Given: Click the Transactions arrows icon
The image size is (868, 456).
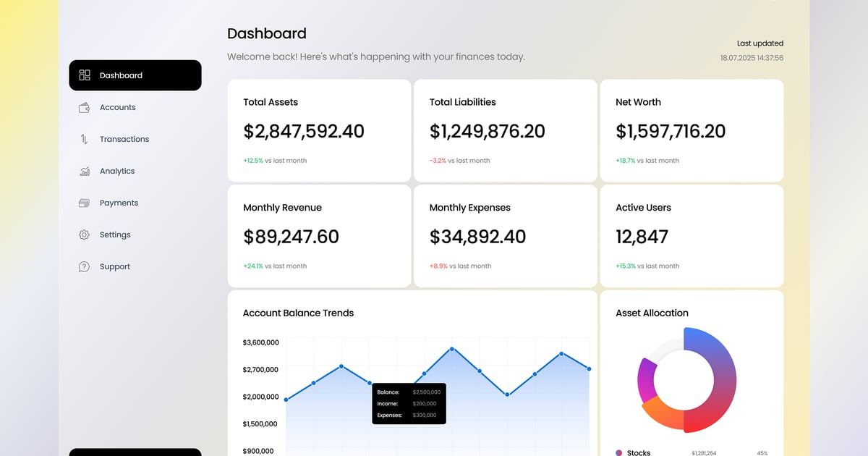Looking at the screenshot, I should click(x=85, y=139).
